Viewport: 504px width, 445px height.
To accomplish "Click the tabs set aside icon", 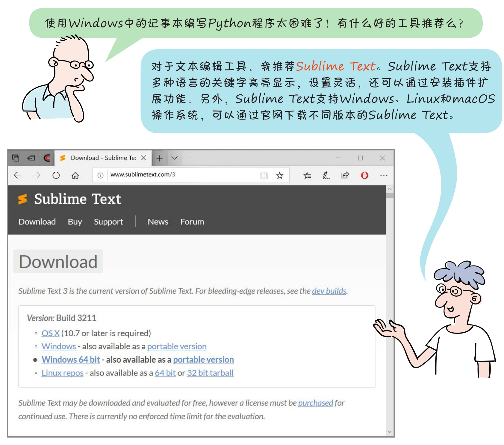I will click(x=16, y=158).
